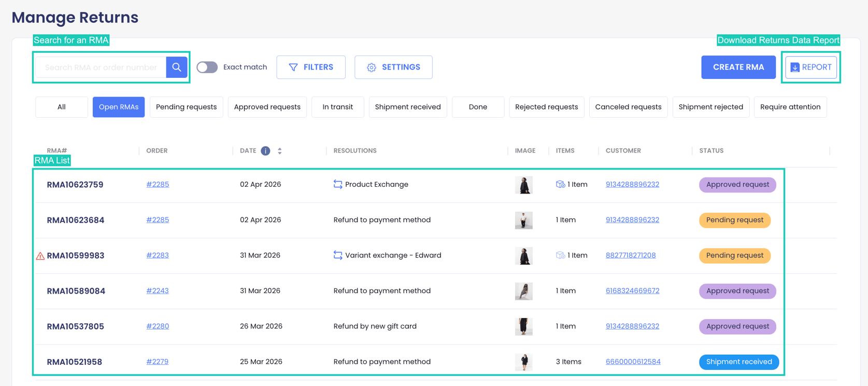Viewport: 868px width, 386px height.
Task: Show Approved requests tab
Action: [267, 107]
